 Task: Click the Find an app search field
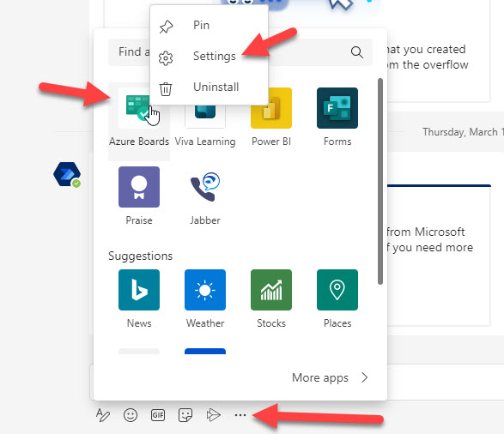[x=240, y=52]
